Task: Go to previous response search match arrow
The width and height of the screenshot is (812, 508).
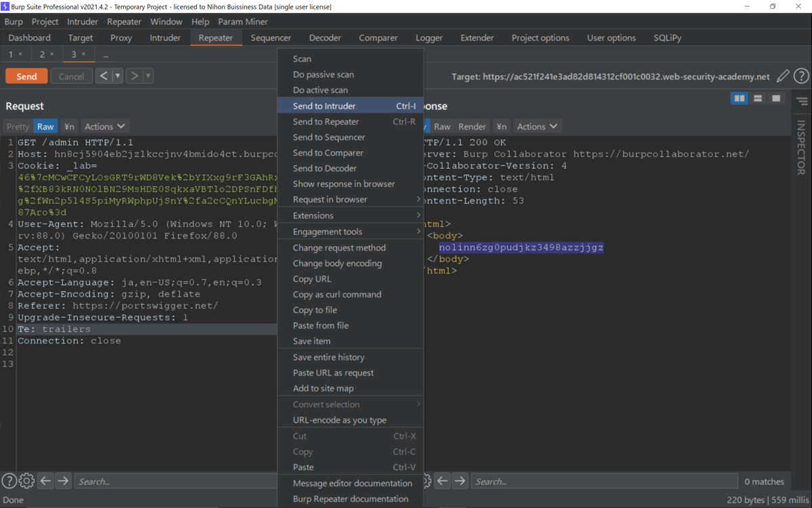Action: pos(443,481)
